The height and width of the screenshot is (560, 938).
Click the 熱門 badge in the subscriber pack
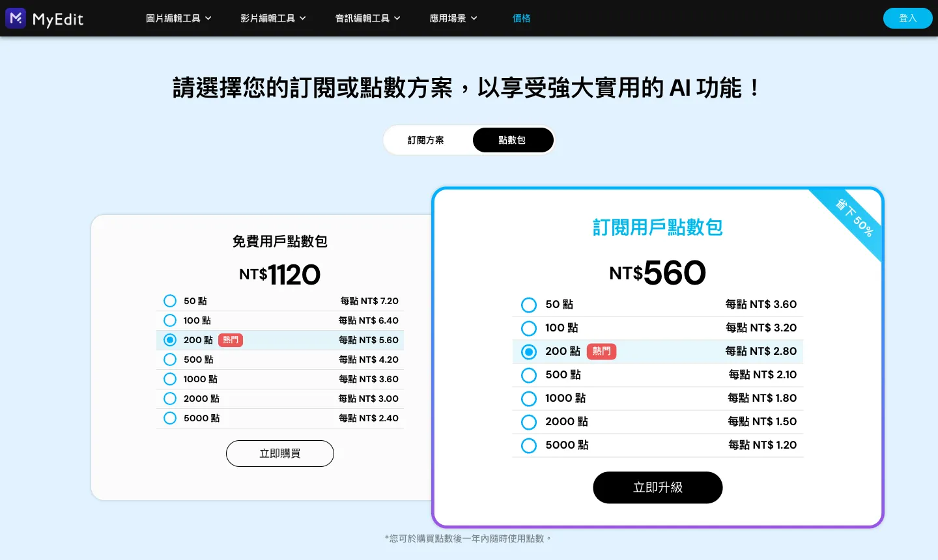602,352
